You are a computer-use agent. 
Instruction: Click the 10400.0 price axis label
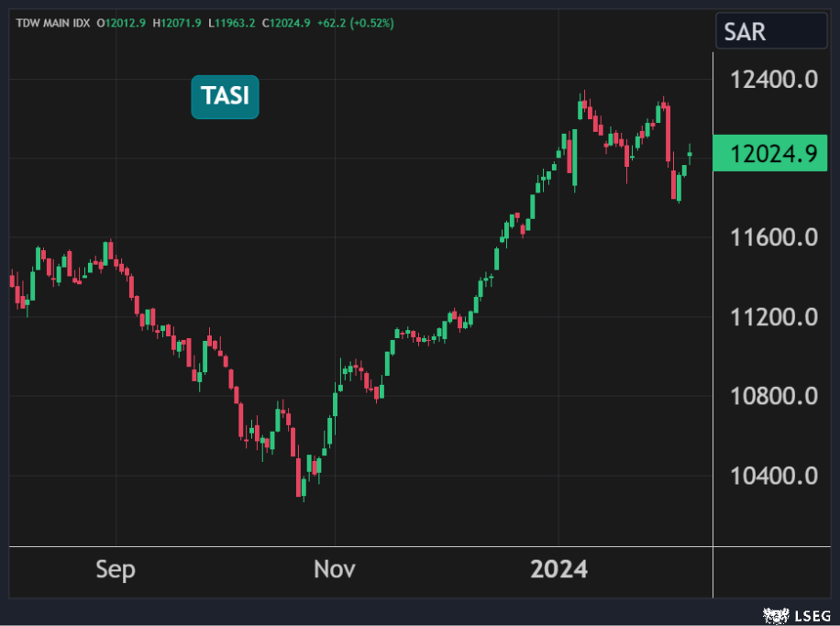point(774,476)
